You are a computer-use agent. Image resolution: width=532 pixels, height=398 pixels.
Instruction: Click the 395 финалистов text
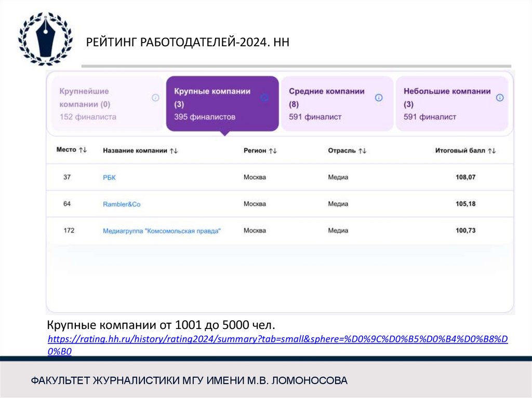205,117
